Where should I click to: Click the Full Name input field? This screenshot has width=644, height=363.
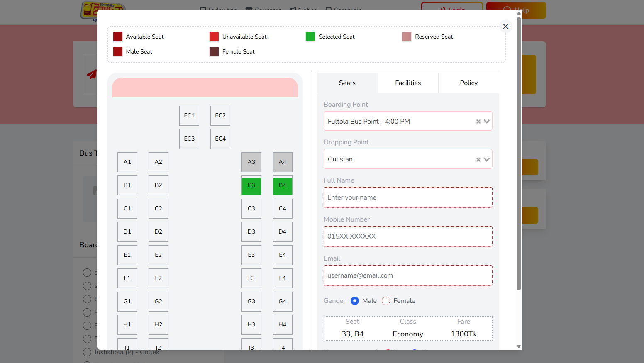coord(408,197)
